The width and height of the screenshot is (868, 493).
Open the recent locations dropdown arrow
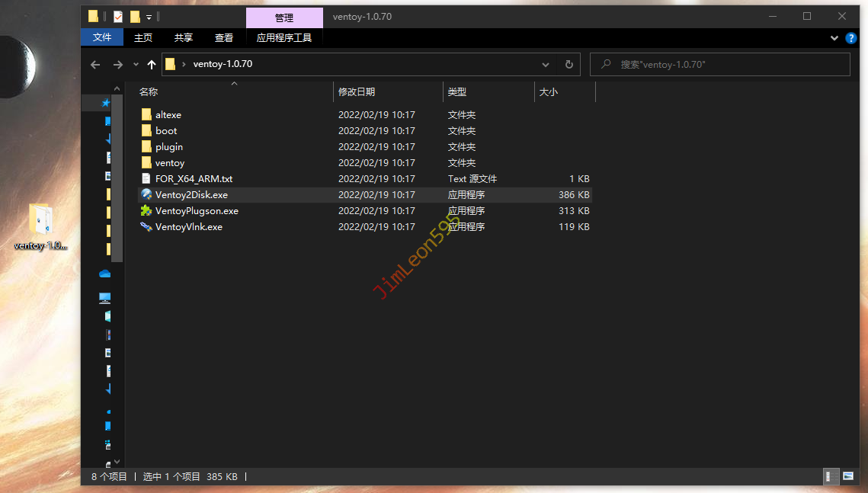coord(136,65)
